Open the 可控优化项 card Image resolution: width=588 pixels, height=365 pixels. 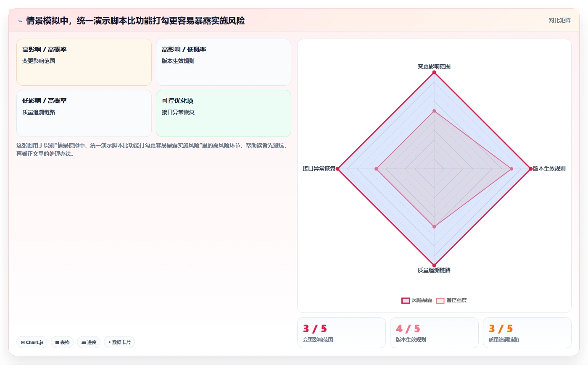224,113
